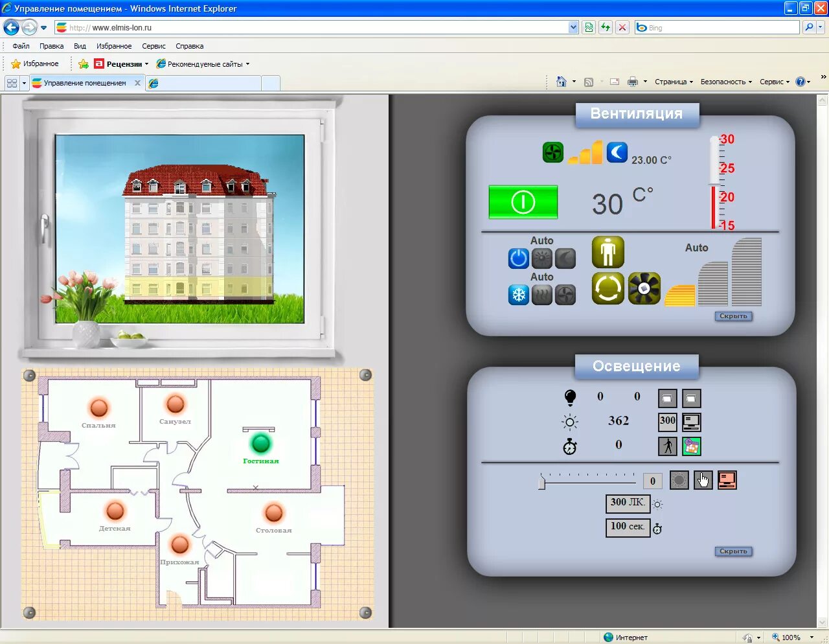The height and width of the screenshot is (644, 829).
Task: Click the printer icon in command bar
Action: [x=633, y=82]
